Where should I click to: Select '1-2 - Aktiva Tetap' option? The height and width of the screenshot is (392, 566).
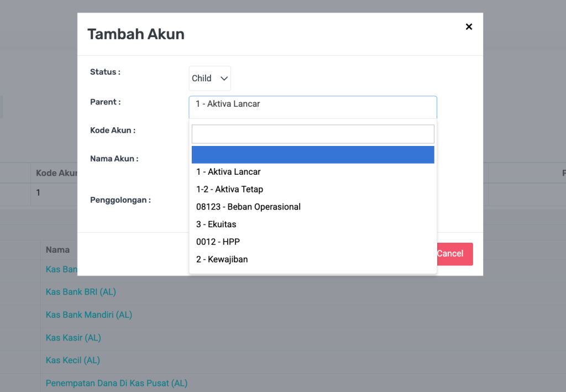tap(230, 190)
